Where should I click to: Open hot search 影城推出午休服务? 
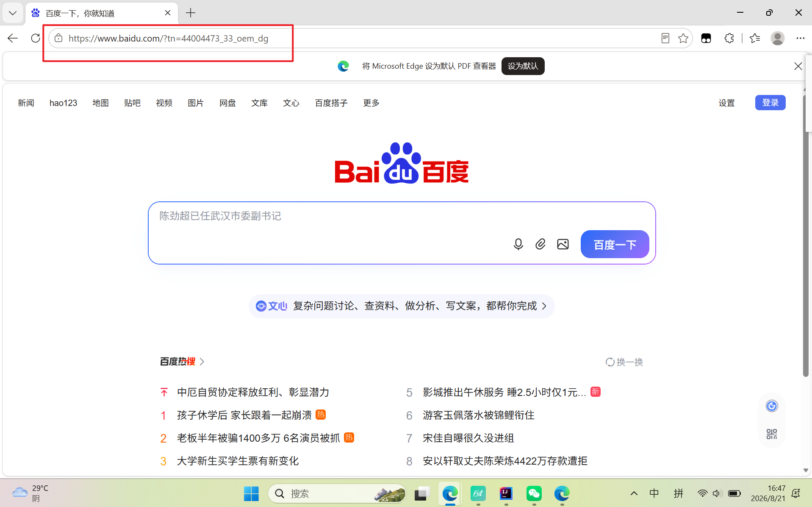pyautogui.click(x=504, y=392)
